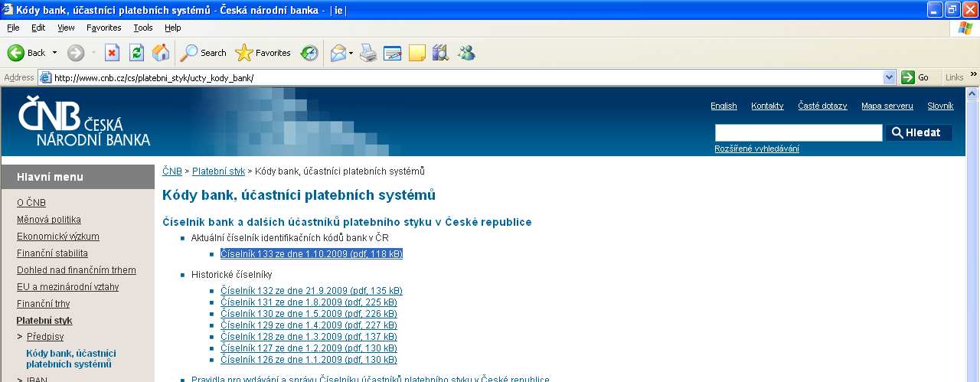Go forward with the Forward arrow button

point(76,53)
